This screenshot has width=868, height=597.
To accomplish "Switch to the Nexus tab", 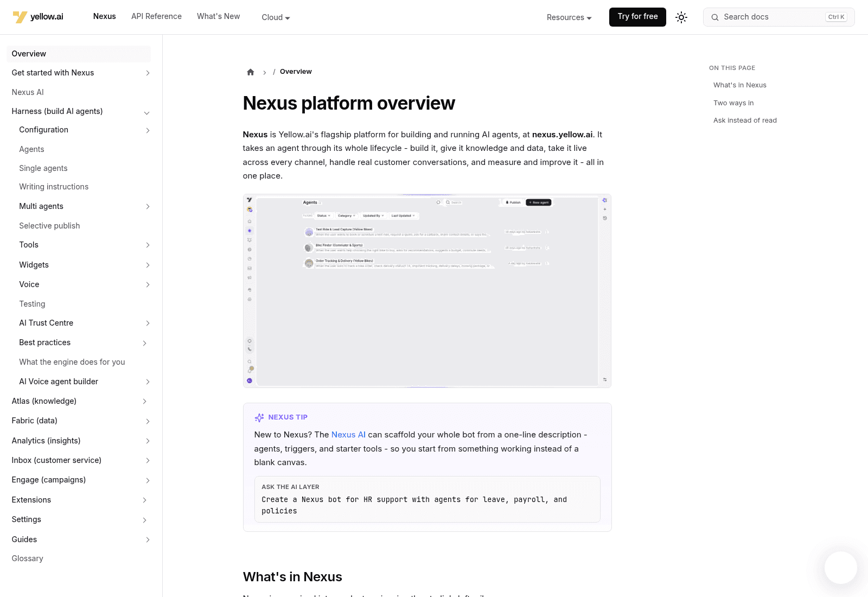I will pyautogui.click(x=104, y=16).
